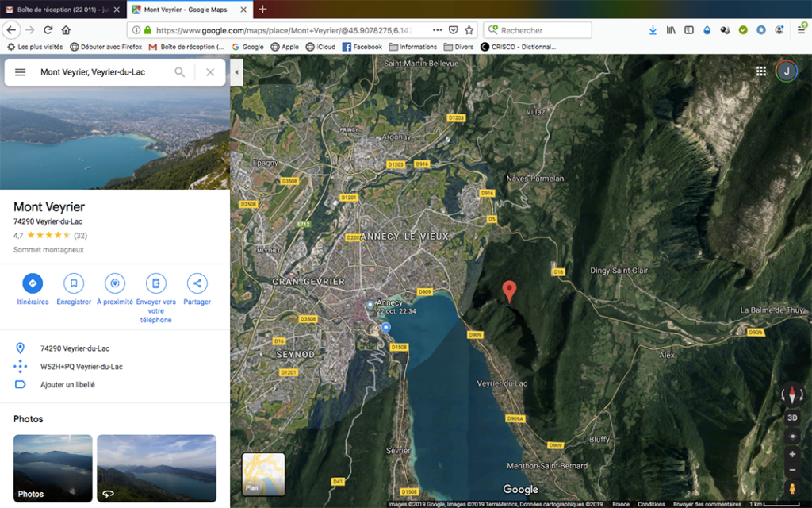This screenshot has height=508, width=812.
Task: Share the place with Partager icon
Action: [x=197, y=283]
